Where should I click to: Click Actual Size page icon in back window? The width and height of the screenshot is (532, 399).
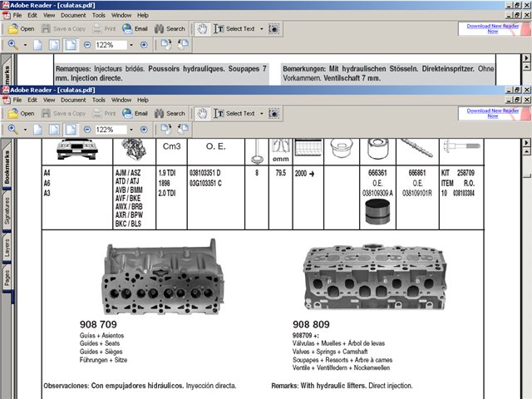38,45
